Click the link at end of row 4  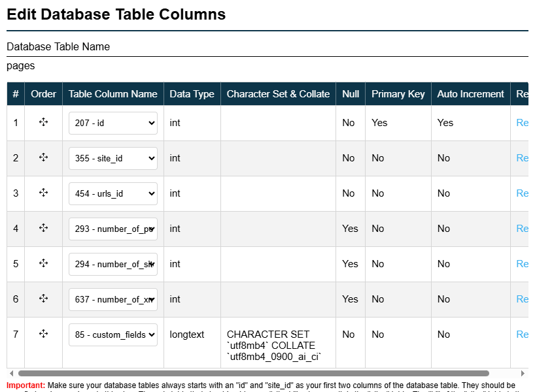click(x=523, y=229)
